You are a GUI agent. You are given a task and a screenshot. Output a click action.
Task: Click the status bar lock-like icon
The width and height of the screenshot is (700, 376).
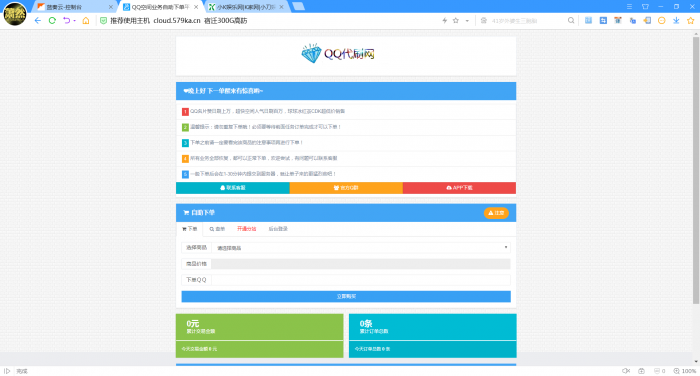coord(641,371)
